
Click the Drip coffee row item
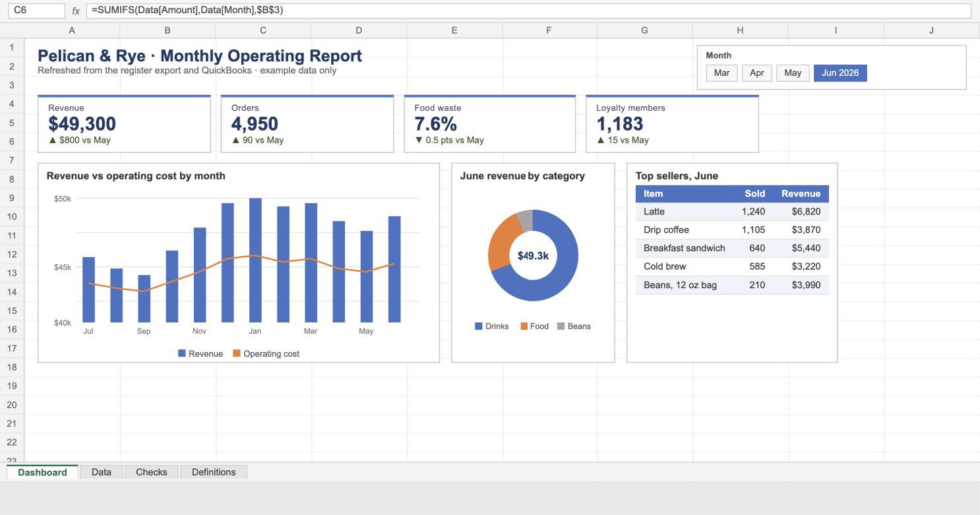(x=666, y=230)
